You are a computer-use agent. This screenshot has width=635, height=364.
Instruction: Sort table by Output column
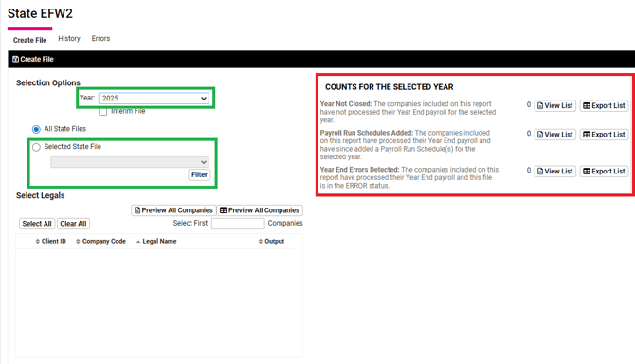tap(271, 242)
